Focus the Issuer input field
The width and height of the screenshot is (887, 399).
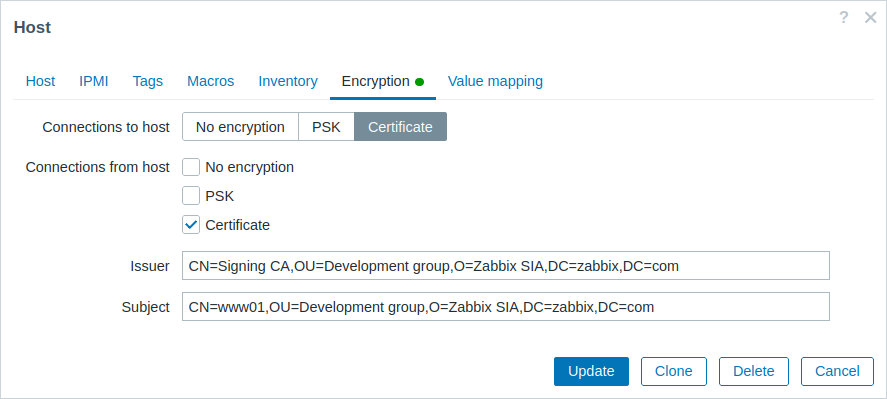[x=506, y=266]
